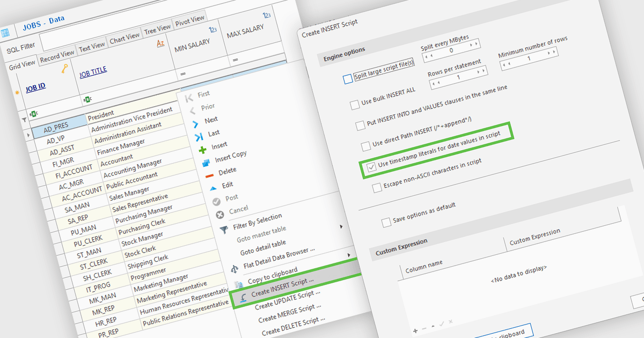Click the funnel icon beside Filter By Selection
Viewport: 644px width, 338px height.
coord(223,229)
